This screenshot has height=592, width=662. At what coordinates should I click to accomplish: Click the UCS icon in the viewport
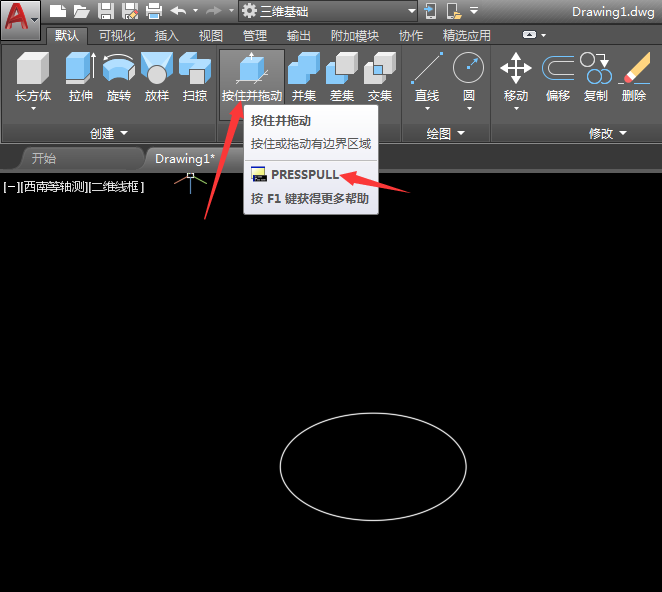190,182
